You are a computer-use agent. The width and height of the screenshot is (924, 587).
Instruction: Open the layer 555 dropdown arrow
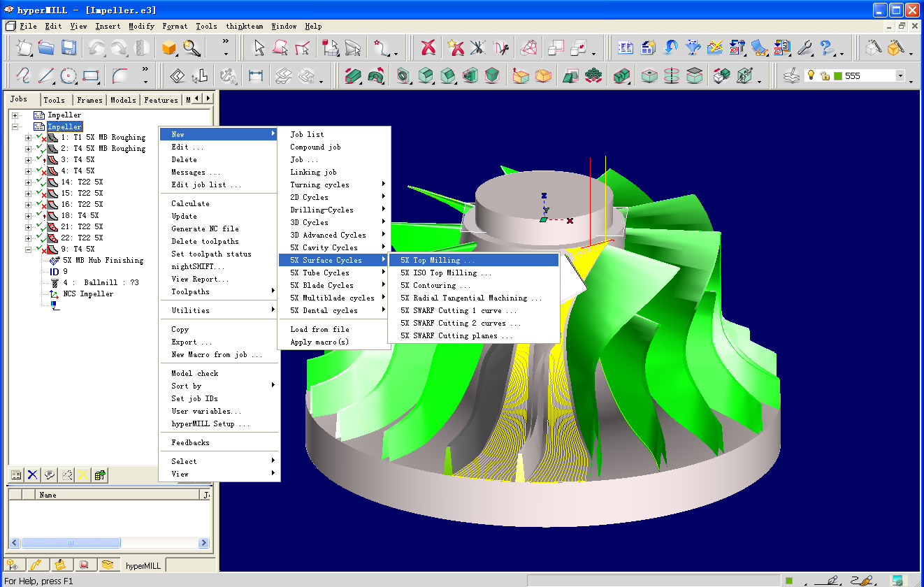coord(900,75)
